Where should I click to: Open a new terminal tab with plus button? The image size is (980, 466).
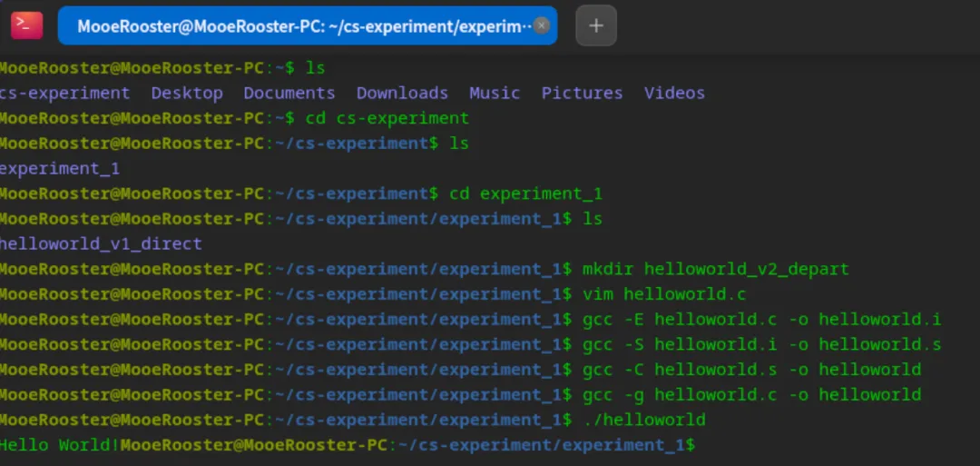point(596,25)
